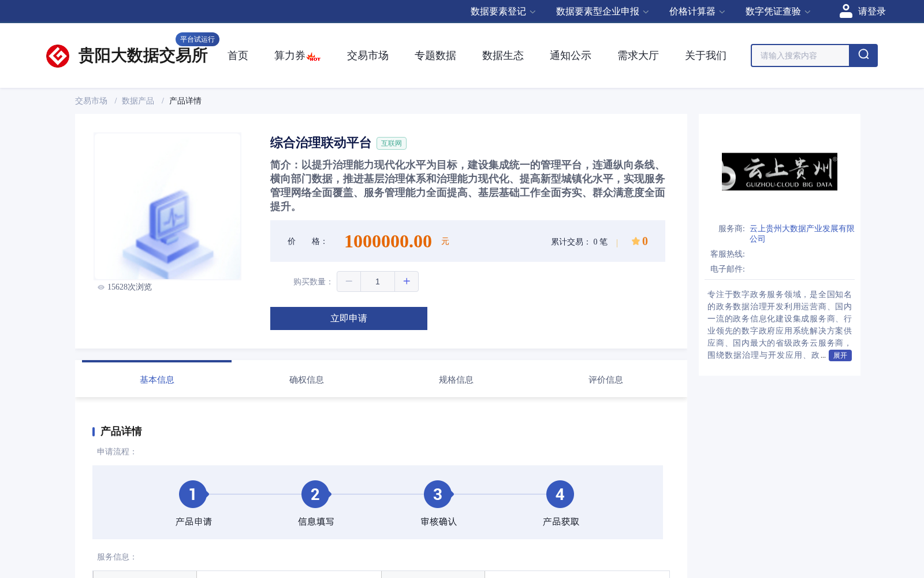The image size is (924, 578).
Task: Click step 4 产品获取 circle
Action: (x=560, y=494)
